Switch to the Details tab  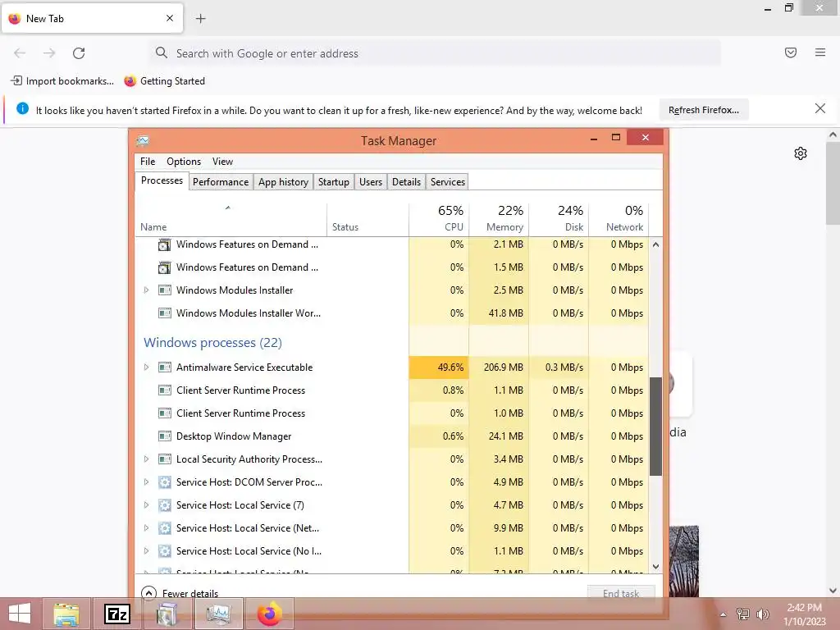406,181
